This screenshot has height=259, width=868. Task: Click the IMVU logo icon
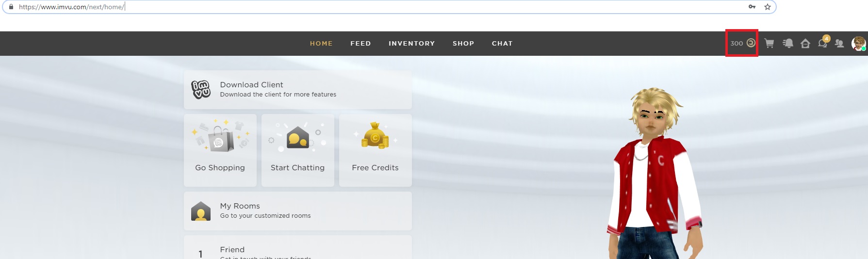[201, 90]
